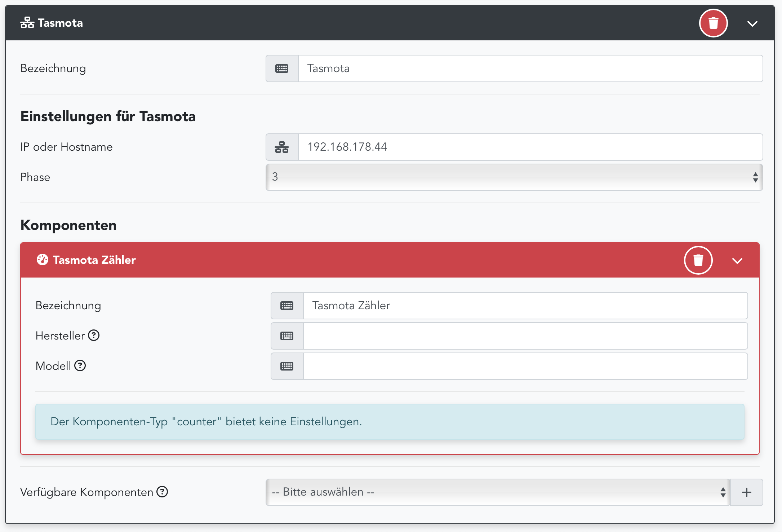Click the component Bezeichnung field Tasmota Zähler
The image size is (782, 532).
(525, 306)
